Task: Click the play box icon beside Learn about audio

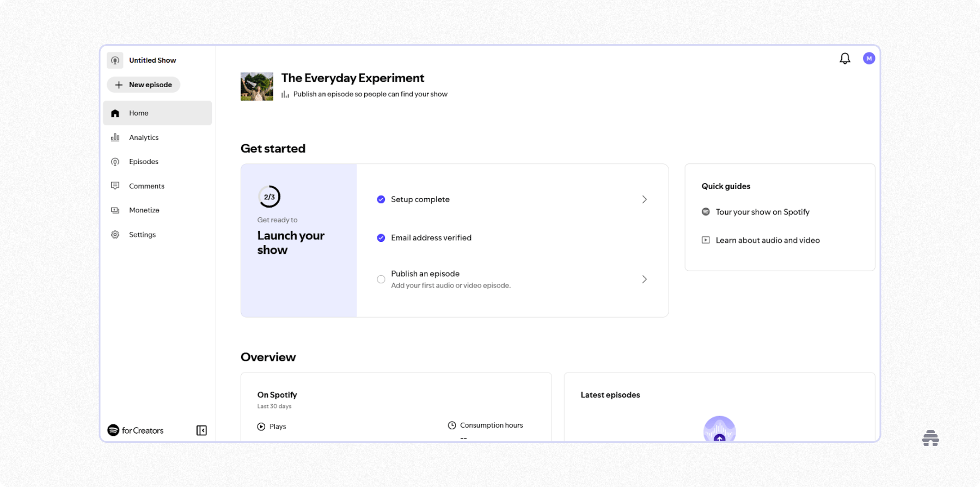Action: click(706, 240)
